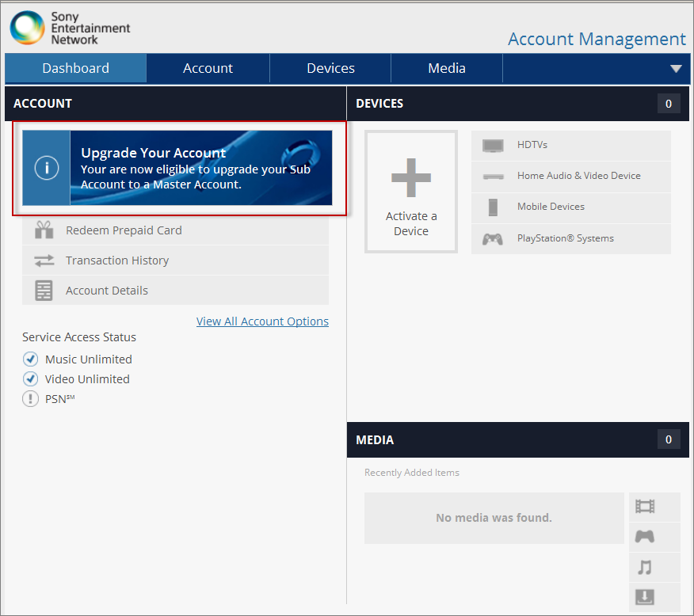The image size is (694, 616).
Task: Click the Account Details document icon
Action: pyautogui.click(x=44, y=291)
